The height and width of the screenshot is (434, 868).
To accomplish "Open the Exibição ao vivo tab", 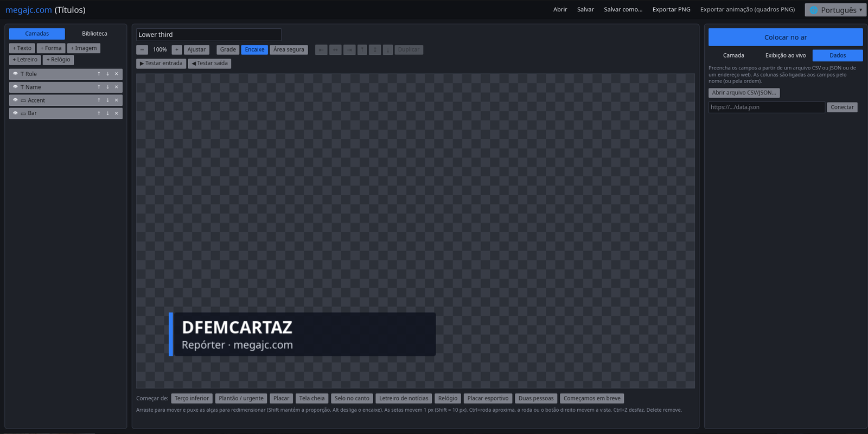I will (x=786, y=55).
